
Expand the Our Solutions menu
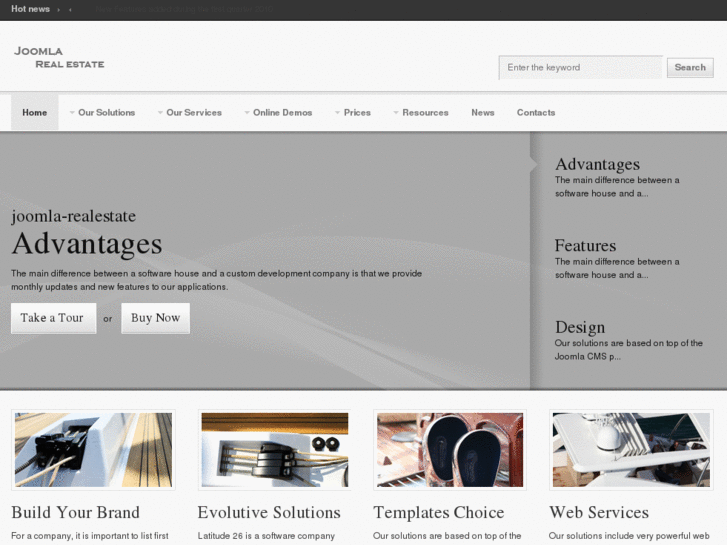(102, 112)
